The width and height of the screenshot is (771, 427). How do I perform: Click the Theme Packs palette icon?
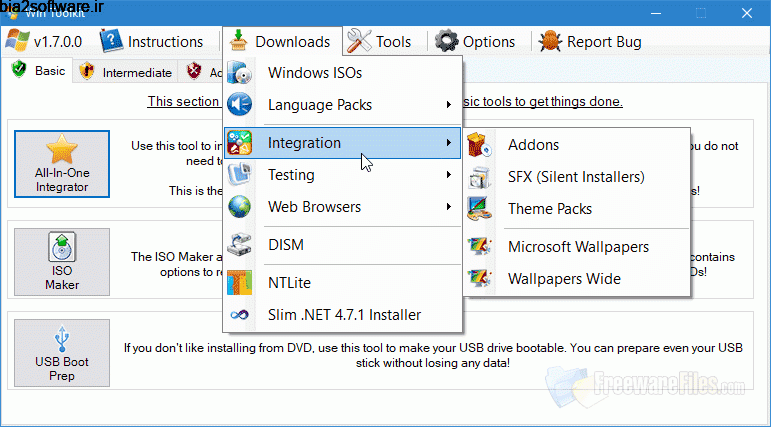click(x=479, y=209)
